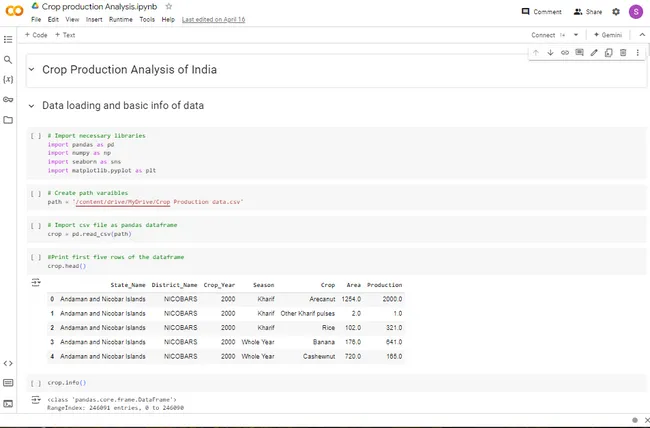The image size is (650, 428).
Task: Click the Other Kharif pulses cell
Action: pos(308,314)
